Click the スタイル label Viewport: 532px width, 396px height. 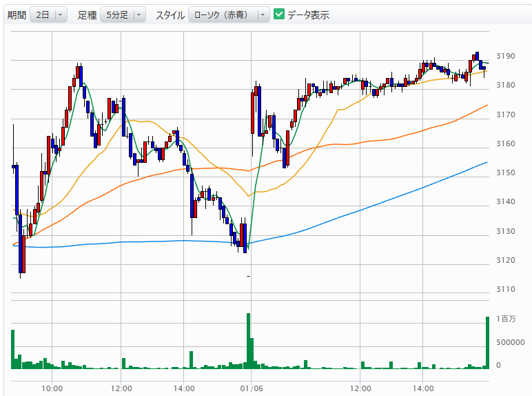[x=170, y=14]
